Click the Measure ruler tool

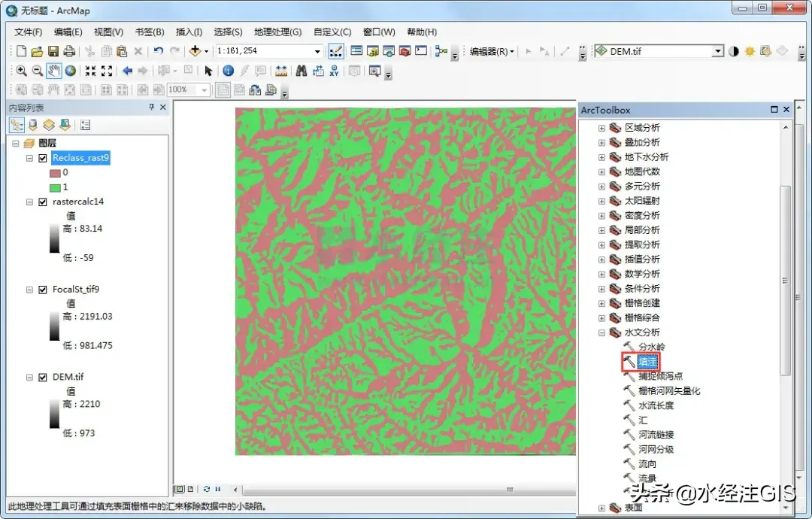click(281, 71)
